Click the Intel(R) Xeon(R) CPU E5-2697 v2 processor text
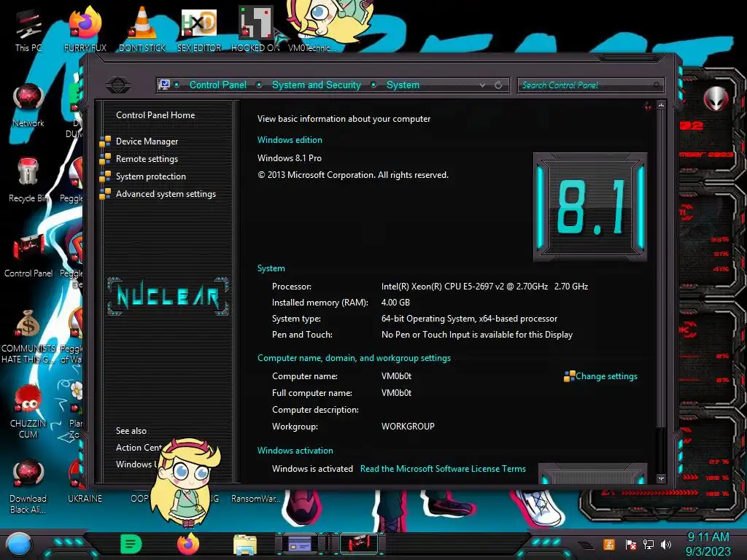This screenshot has height=560, width=747. (x=484, y=287)
